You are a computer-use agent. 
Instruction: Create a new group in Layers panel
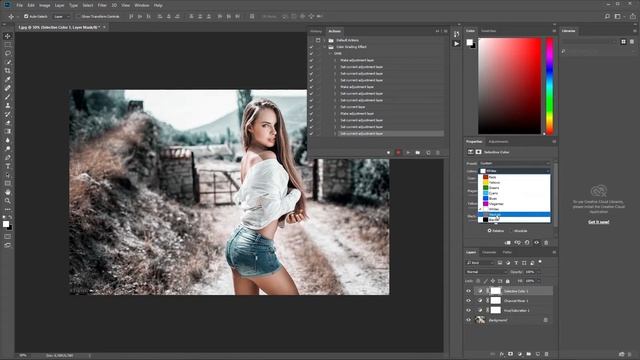(x=529, y=354)
